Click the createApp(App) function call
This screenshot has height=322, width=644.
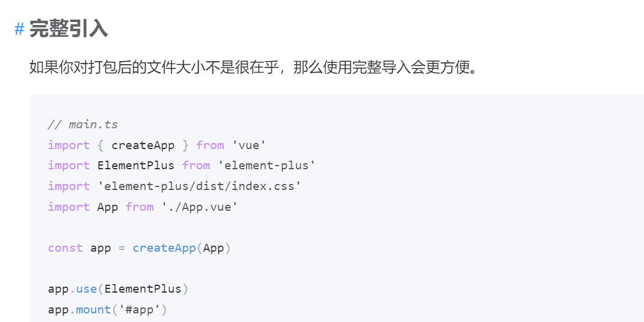182,248
